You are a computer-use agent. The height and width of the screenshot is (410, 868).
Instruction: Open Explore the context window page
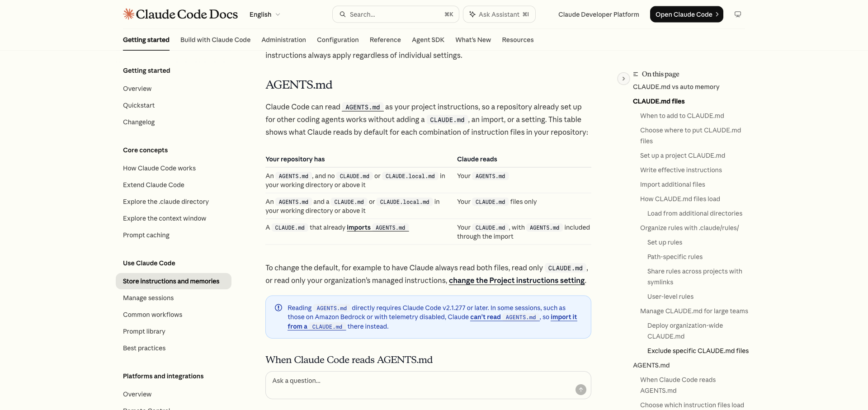click(165, 218)
